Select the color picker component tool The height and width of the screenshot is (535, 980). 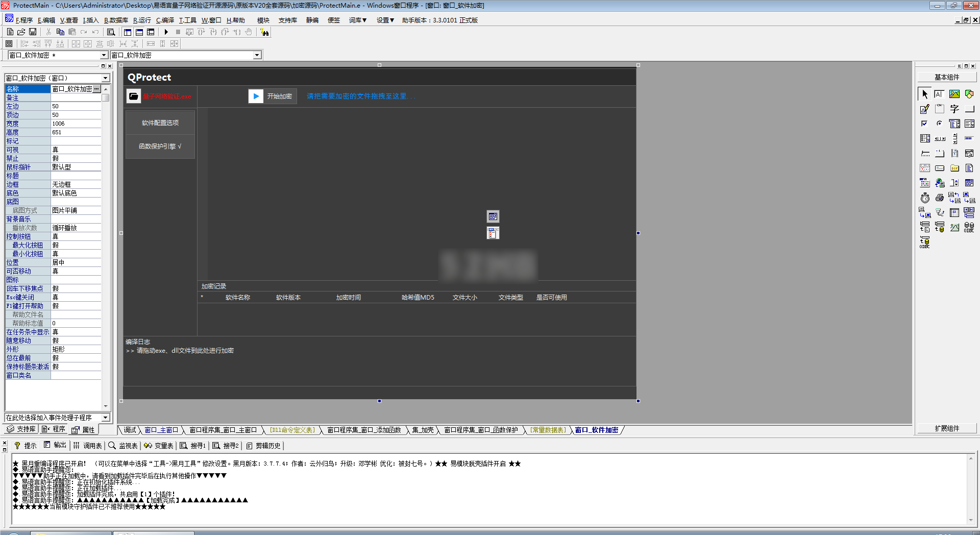(925, 183)
